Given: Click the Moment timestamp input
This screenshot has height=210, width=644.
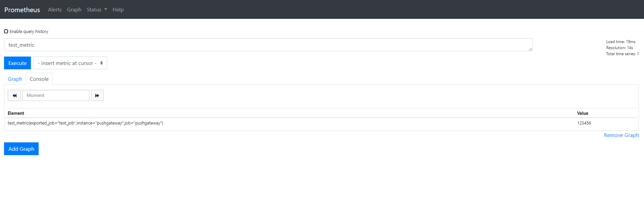Looking at the screenshot, I should 55,95.
